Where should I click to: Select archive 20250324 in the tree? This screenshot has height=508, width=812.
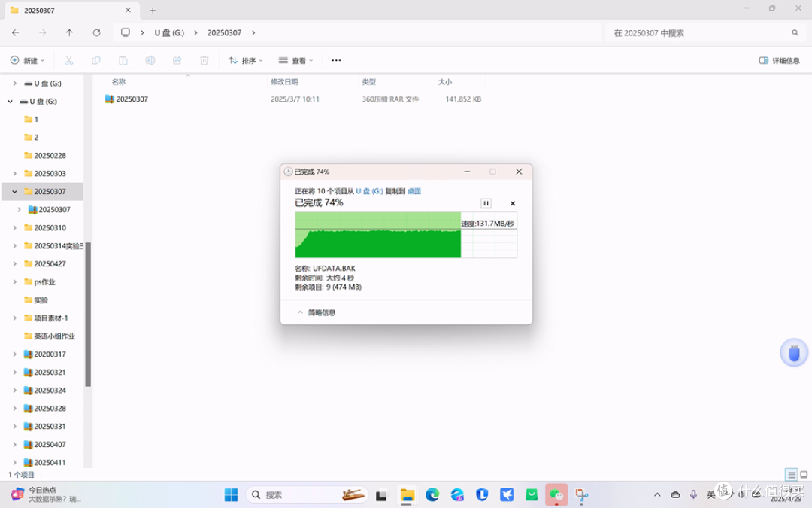(x=45, y=391)
